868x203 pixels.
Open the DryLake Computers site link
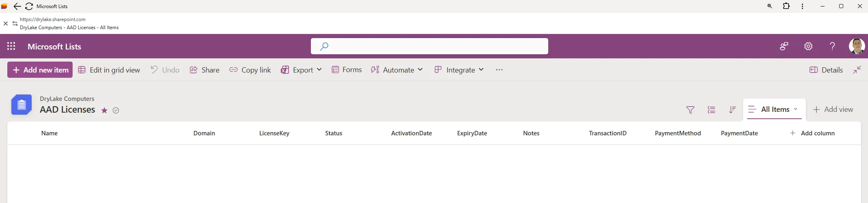tap(67, 99)
